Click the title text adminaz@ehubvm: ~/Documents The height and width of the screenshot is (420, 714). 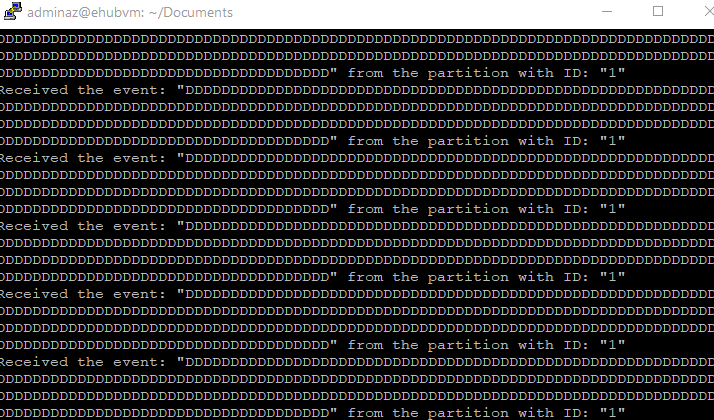pyautogui.click(x=130, y=12)
